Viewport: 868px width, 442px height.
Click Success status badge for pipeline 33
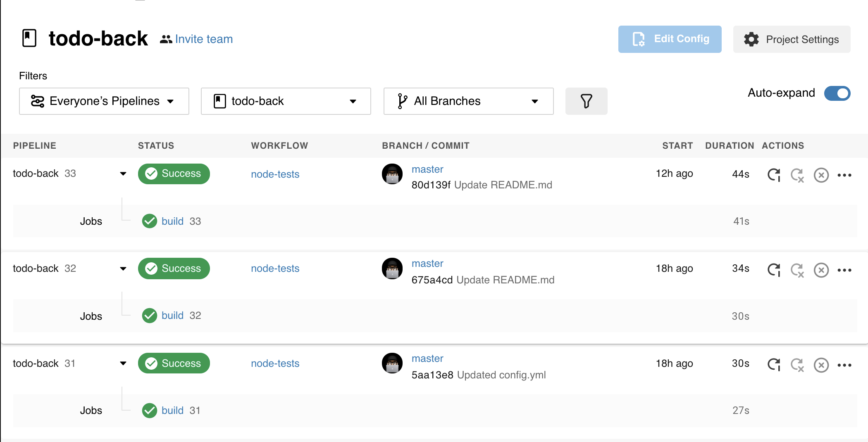[x=174, y=173]
